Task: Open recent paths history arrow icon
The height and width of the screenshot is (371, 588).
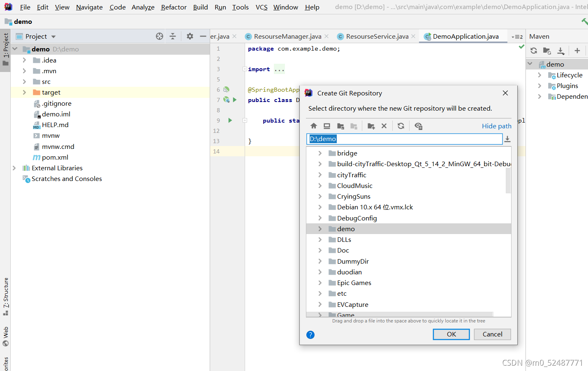Action: point(507,139)
